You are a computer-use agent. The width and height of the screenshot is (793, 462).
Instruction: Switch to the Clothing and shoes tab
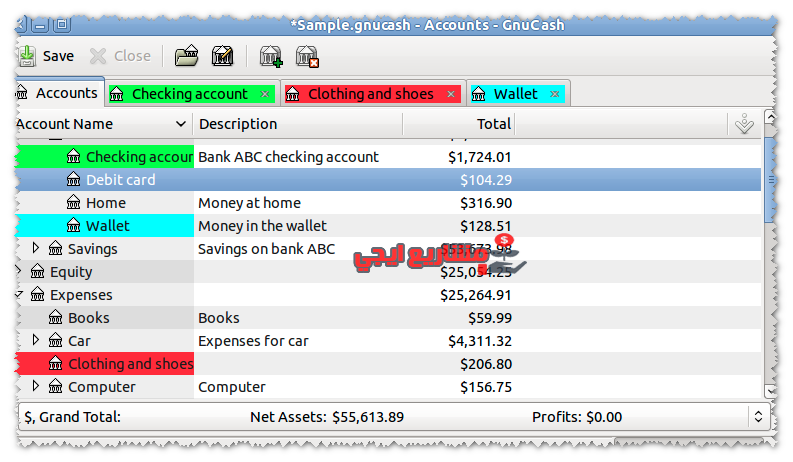[371, 94]
